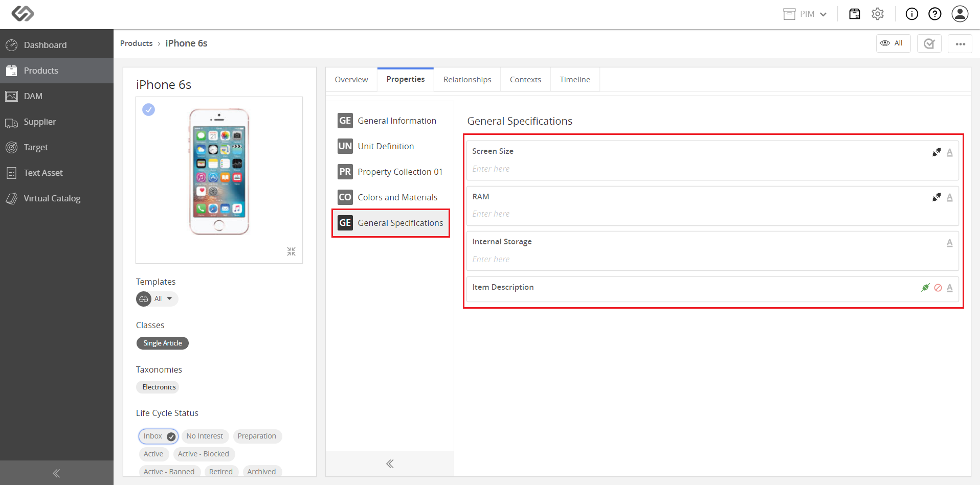Click the Electronics taxonomy tag
Screen dimensions: 980x485
pos(159,387)
